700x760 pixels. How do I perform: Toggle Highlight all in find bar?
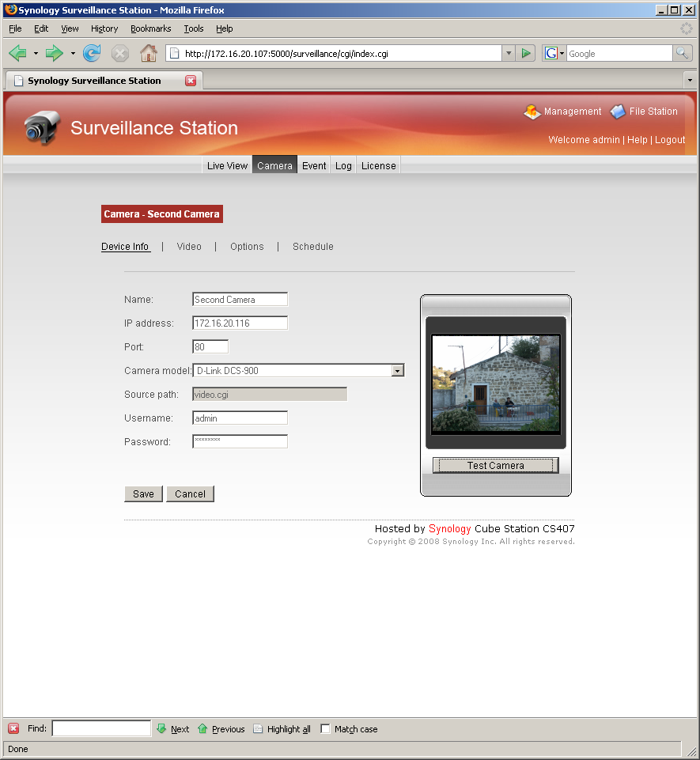click(282, 728)
